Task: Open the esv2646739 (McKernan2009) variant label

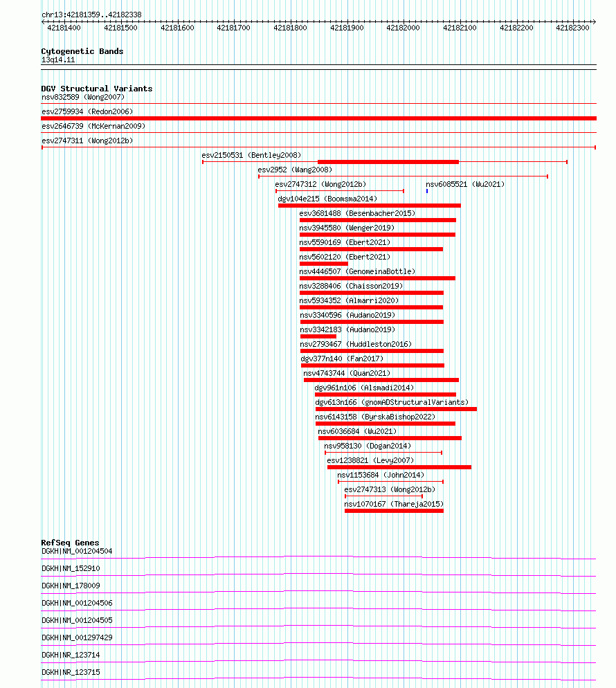Action: pos(93,126)
